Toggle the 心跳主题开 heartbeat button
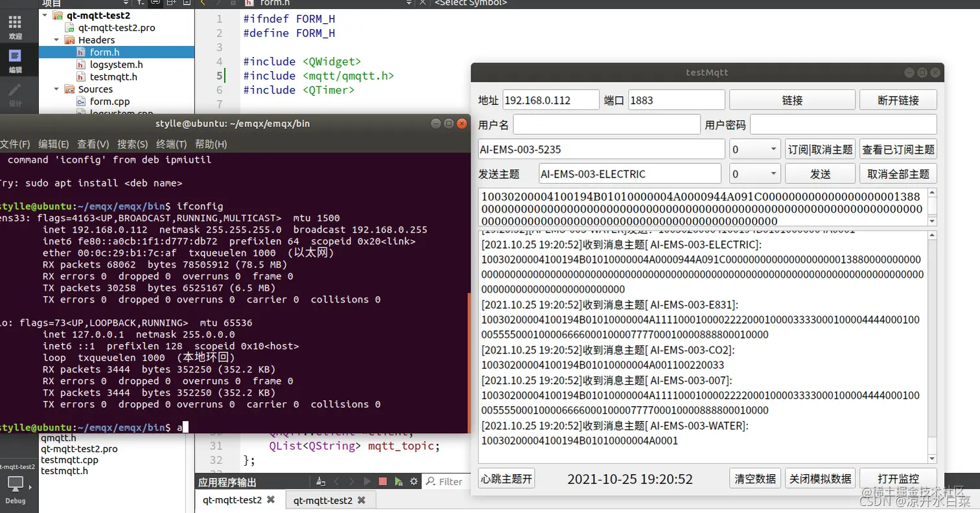 coord(506,479)
